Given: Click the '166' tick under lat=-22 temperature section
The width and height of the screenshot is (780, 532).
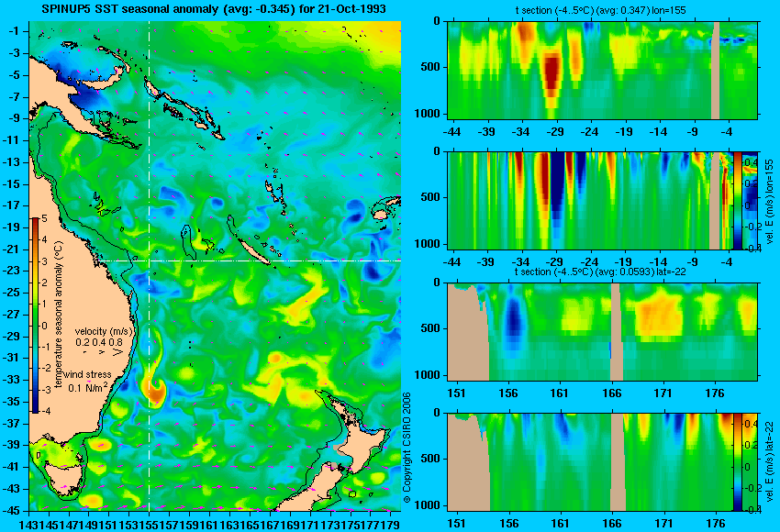Looking at the screenshot, I should 611,393.
